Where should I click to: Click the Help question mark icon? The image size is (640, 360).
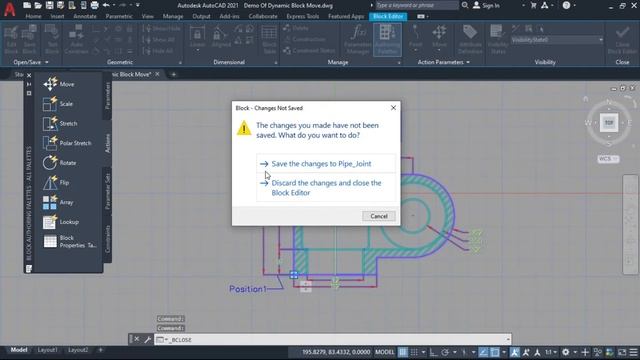click(x=566, y=5)
